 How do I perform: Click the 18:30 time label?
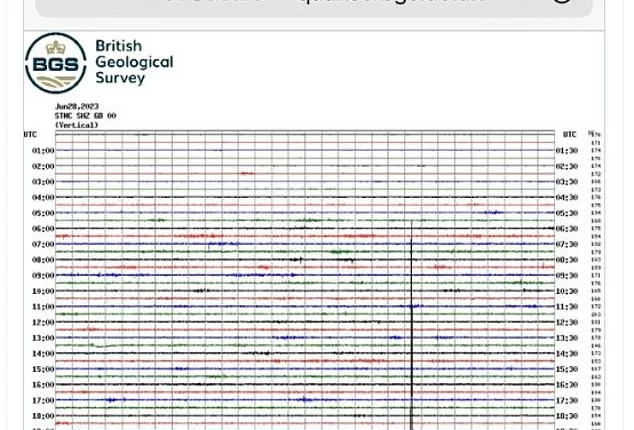(x=567, y=416)
